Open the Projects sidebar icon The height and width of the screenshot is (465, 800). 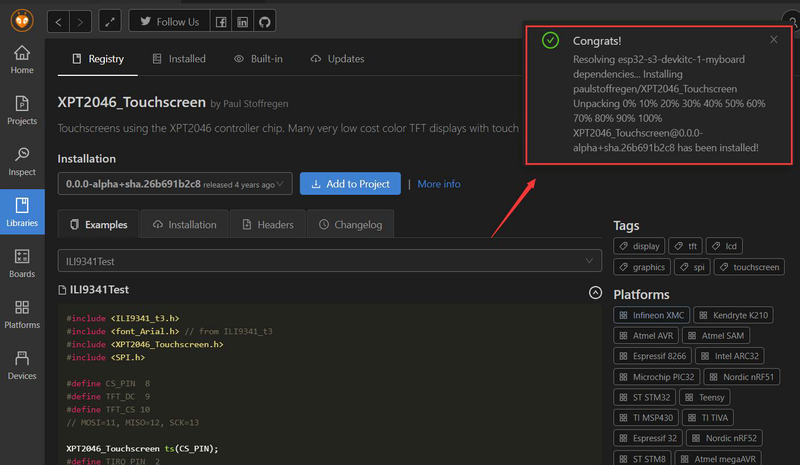[22, 110]
